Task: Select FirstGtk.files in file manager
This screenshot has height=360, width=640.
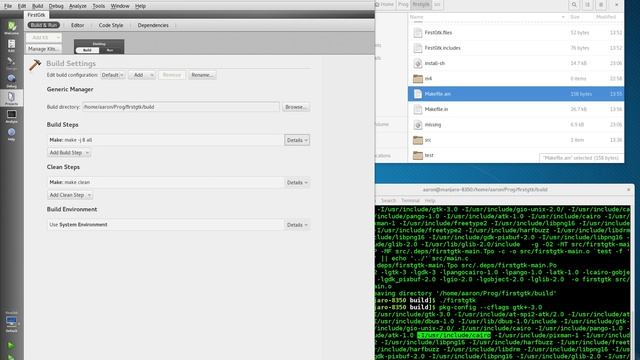Action: coord(516,32)
